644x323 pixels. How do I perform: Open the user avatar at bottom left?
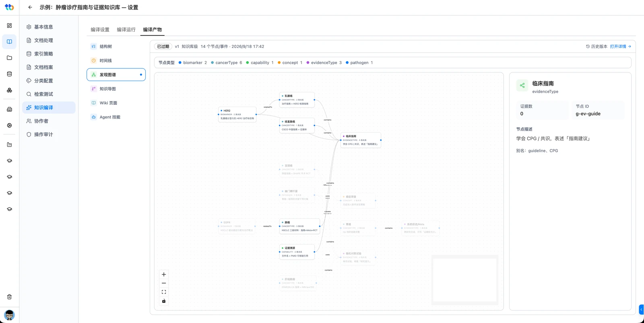[9, 315]
